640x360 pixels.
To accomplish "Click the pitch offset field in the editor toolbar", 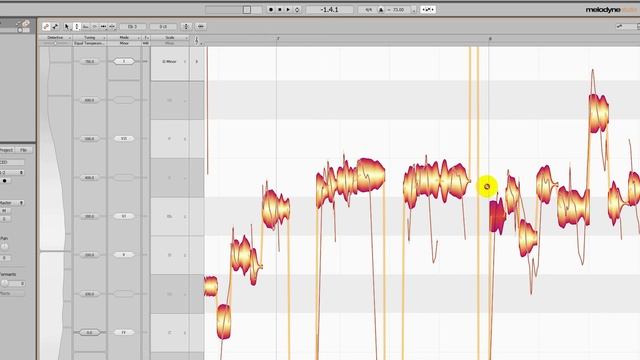I will (x=163, y=27).
